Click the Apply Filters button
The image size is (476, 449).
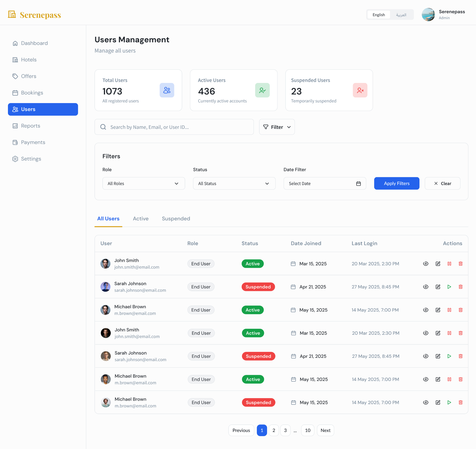(397, 184)
